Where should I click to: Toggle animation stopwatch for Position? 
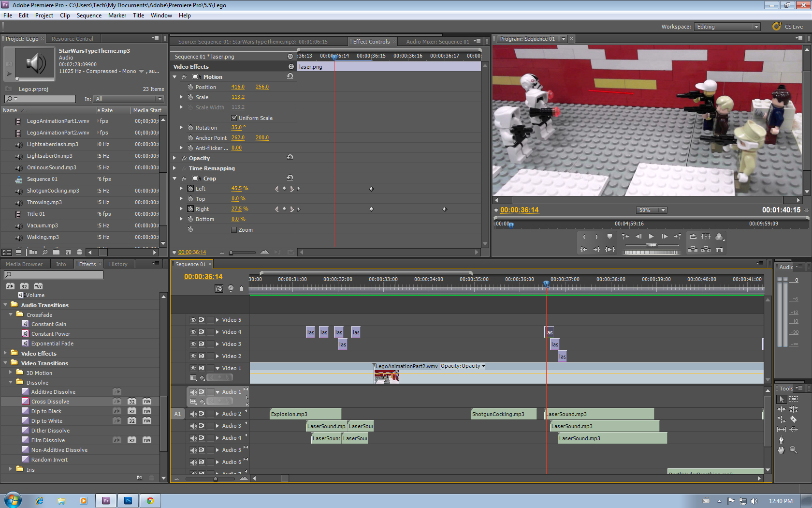[190, 87]
